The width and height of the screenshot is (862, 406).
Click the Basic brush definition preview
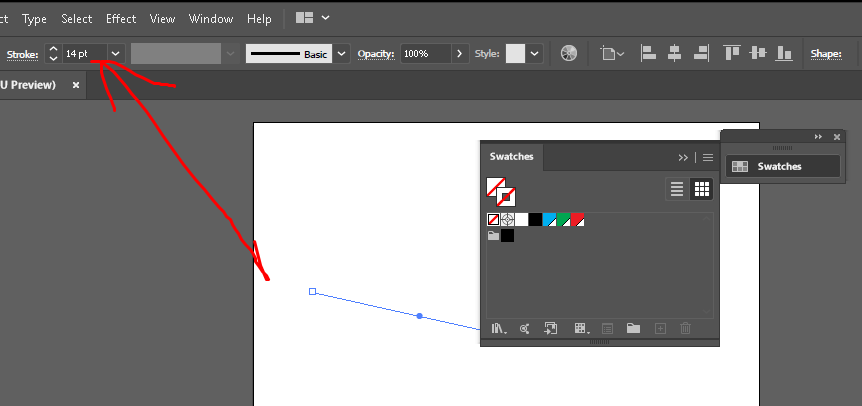(289, 54)
